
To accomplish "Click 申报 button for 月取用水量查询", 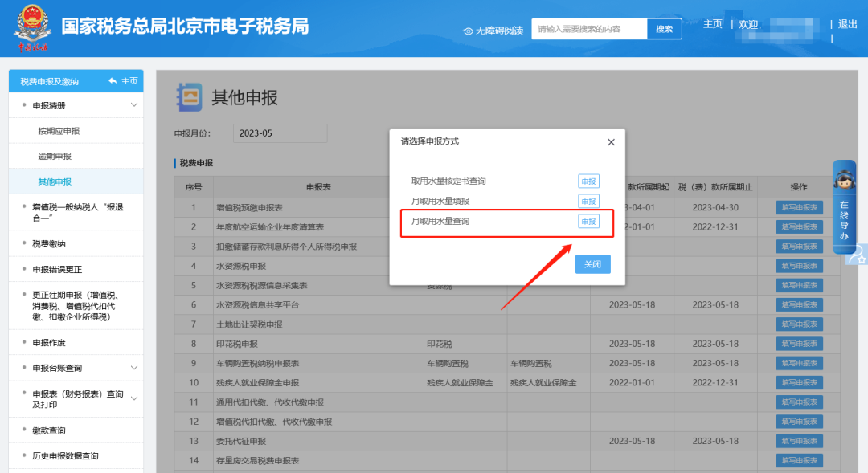I will (588, 222).
